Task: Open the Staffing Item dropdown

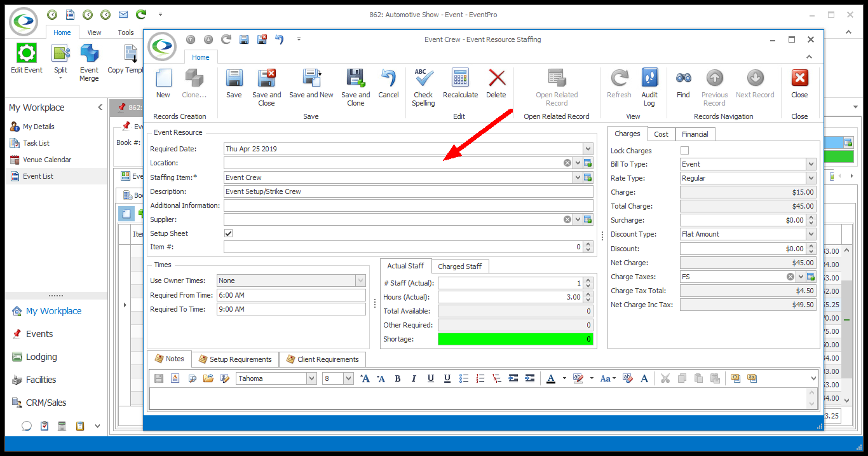Action: [578, 177]
